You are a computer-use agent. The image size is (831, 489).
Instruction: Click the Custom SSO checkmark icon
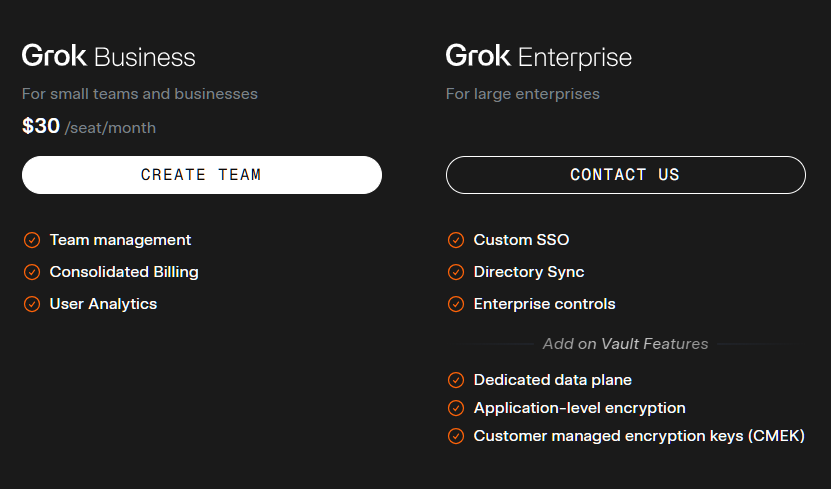(x=456, y=240)
